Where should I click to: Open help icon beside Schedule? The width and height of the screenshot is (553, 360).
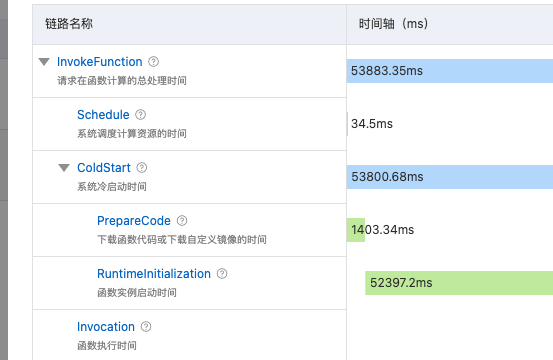click(x=140, y=115)
